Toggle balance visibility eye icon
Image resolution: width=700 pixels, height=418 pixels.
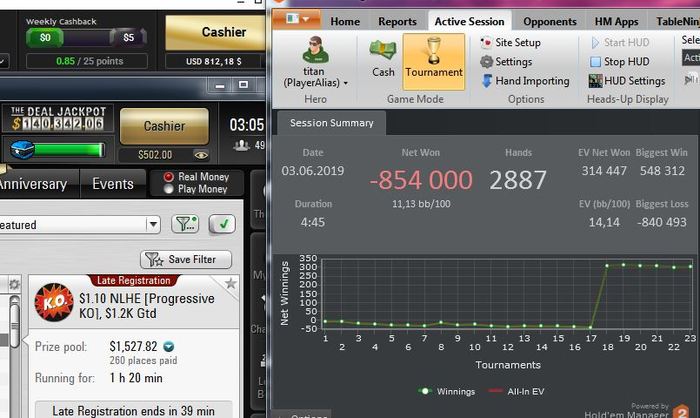[201, 155]
